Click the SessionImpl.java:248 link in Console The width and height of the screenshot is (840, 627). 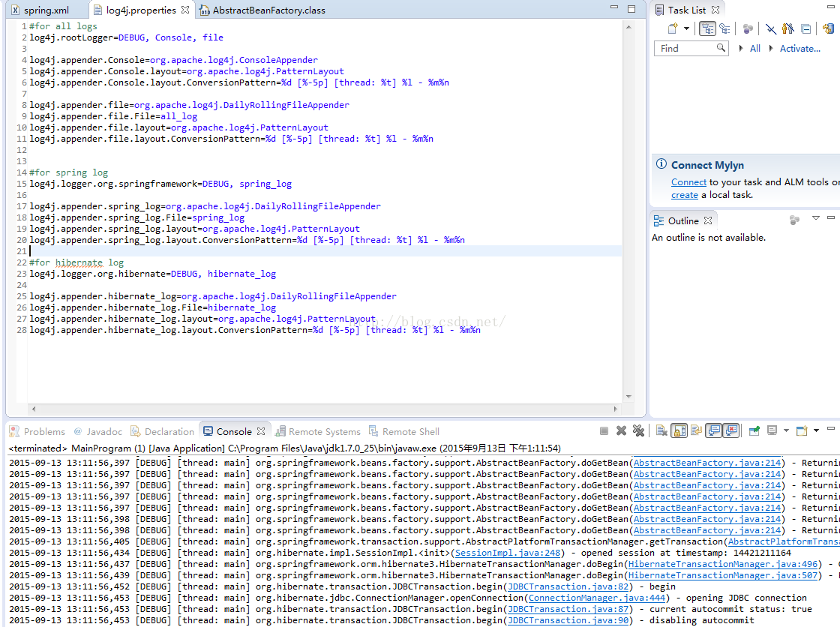[x=508, y=553]
